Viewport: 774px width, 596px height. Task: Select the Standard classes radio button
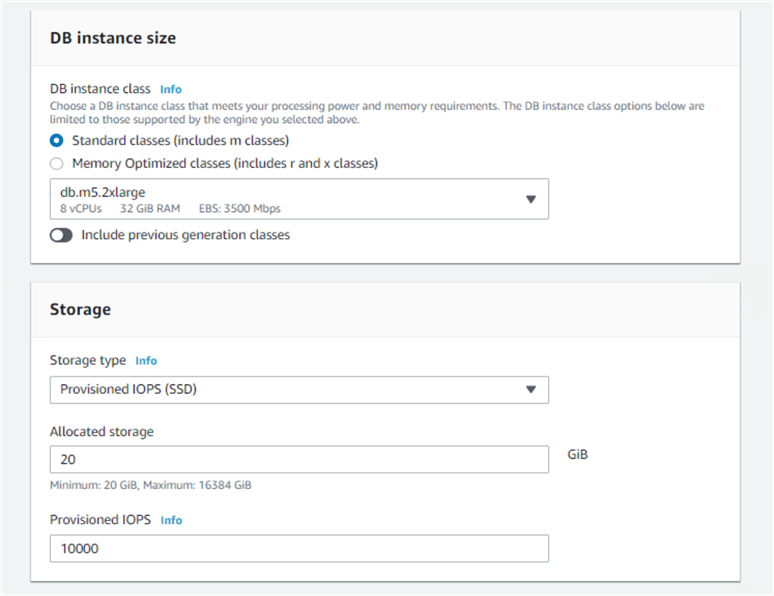pos(57,141)
